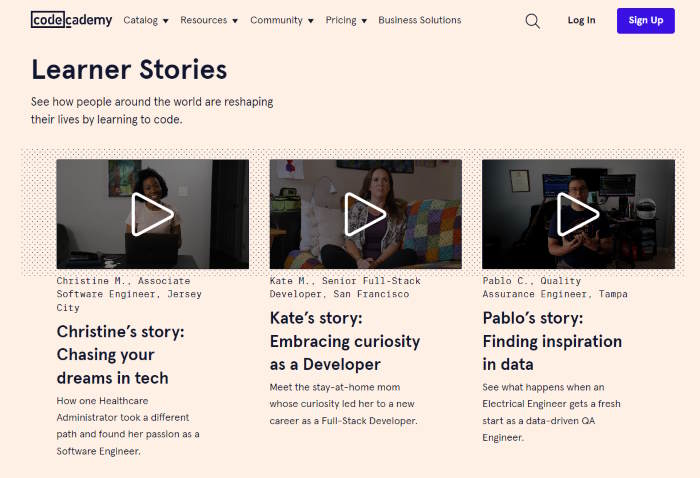Click the Learner Stories heading
Screen dimensions: 700x478
point(129,70)
